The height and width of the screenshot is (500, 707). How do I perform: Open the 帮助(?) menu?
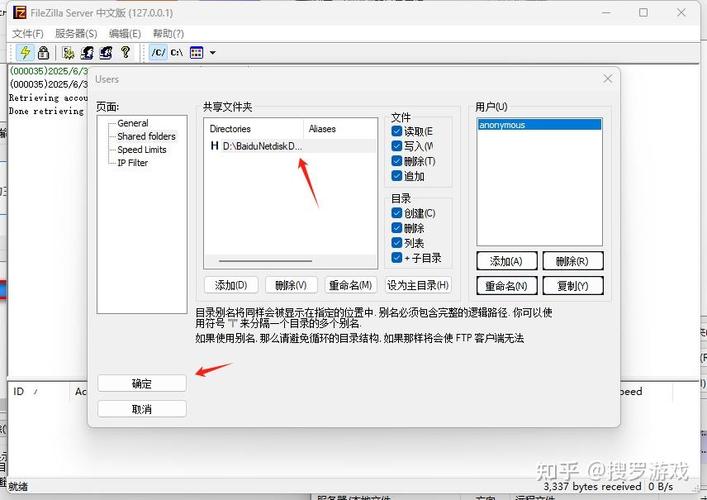[x=168, y=33]
